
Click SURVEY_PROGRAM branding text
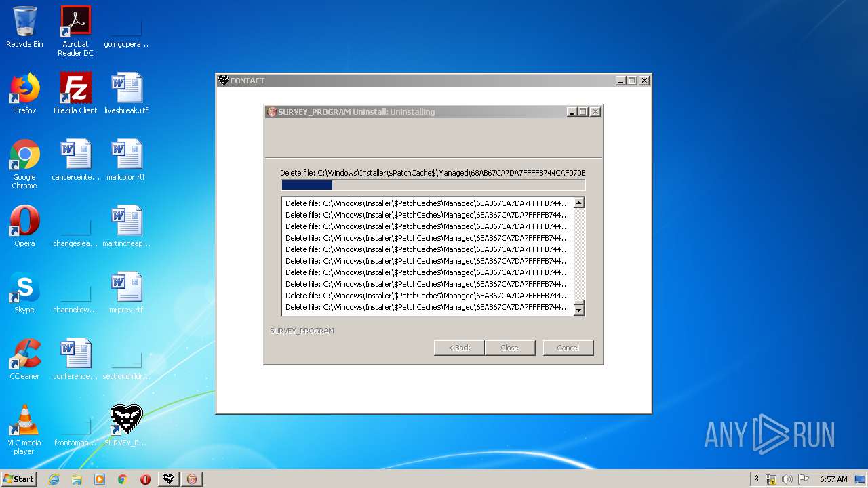[x=302, y=331]
